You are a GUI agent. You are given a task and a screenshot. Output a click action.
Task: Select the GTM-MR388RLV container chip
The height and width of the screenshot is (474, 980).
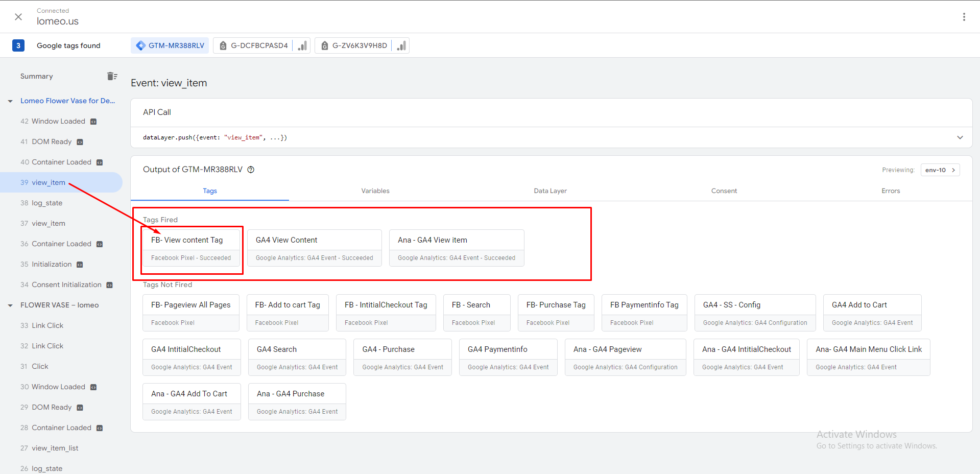pos(170,45)
